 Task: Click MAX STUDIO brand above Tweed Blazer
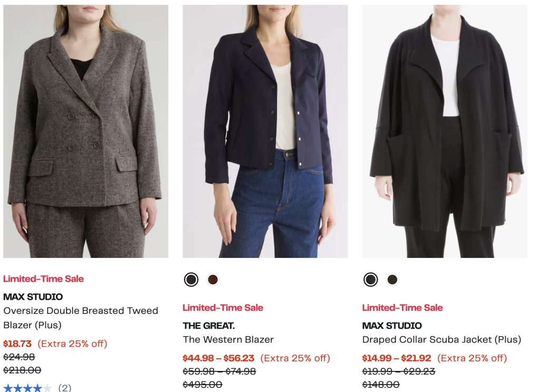tap(33, 297)
